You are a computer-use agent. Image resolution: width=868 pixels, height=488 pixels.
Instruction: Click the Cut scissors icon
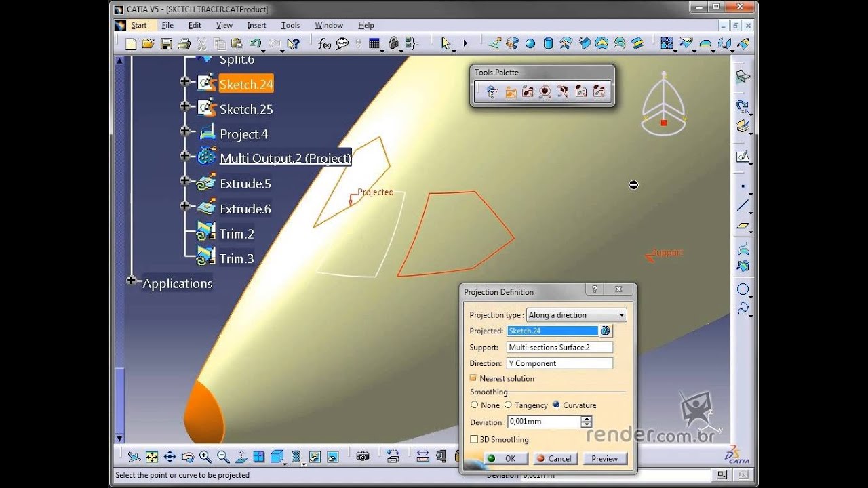tap(201, 44)
